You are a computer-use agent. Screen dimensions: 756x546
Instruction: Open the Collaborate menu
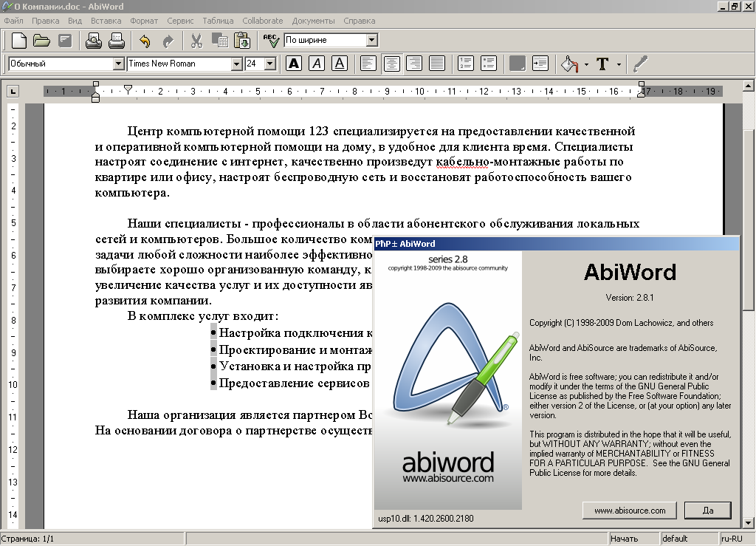(263, 21)
